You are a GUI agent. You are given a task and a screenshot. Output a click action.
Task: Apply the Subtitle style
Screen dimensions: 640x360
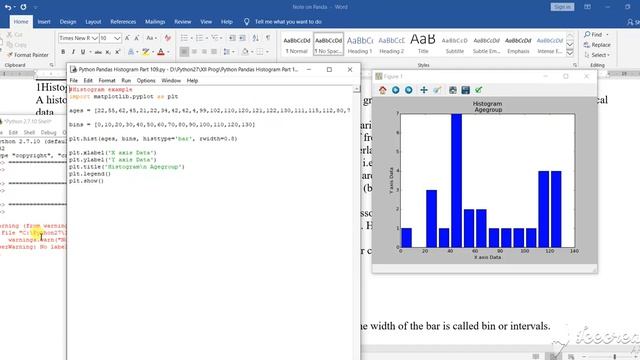[x=455, y=44]
